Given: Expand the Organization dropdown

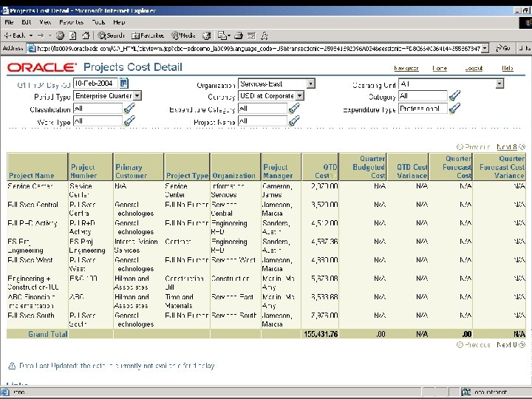Looking at the screenshot, I should point(310,83).
